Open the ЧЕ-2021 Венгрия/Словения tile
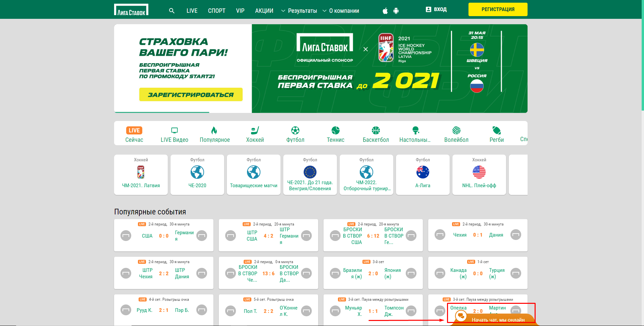The height and width of the screenshot is (326, 644). pos(310,175)
